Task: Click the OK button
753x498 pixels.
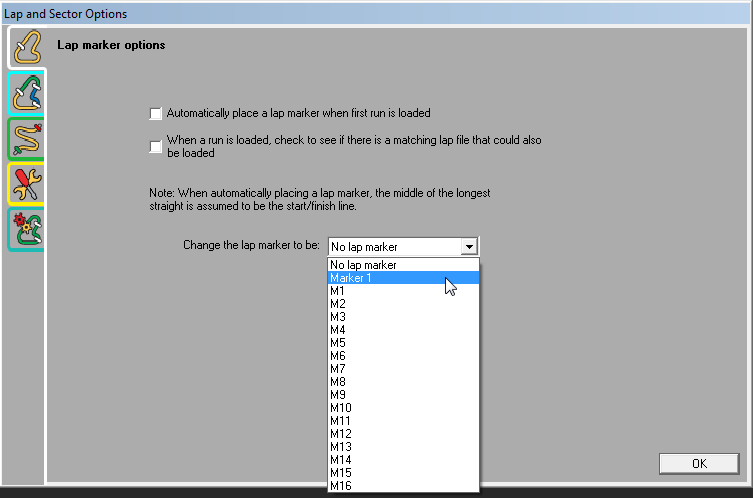Action: (x=699, y=463)
